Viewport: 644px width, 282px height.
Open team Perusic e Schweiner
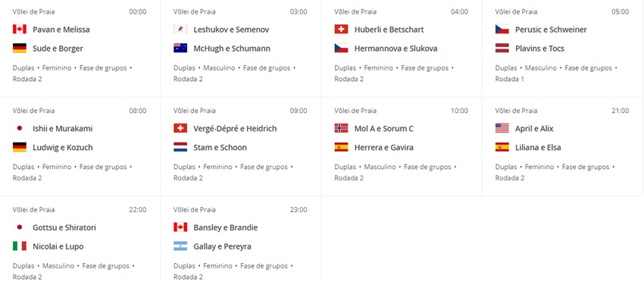551,30
